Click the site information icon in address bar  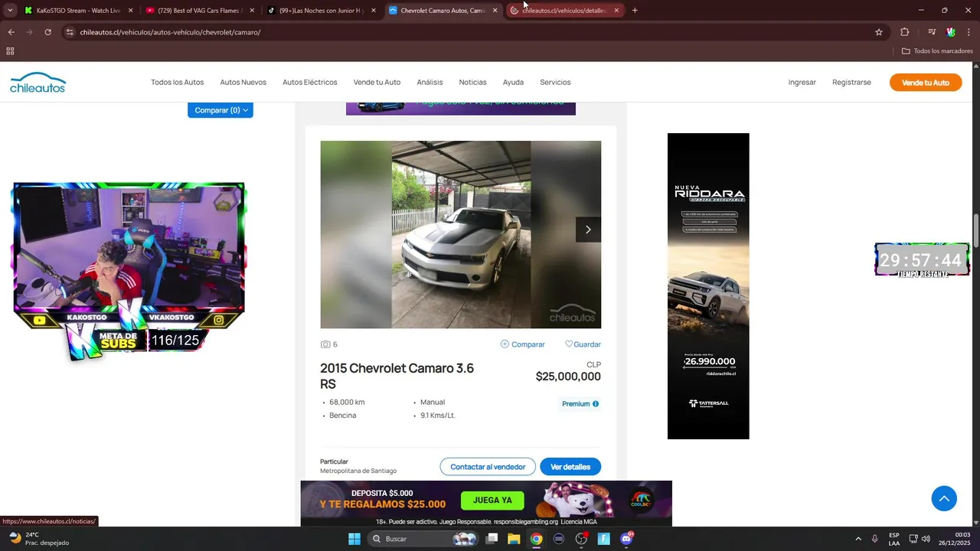pyautogui.click(x=70, y=32)
